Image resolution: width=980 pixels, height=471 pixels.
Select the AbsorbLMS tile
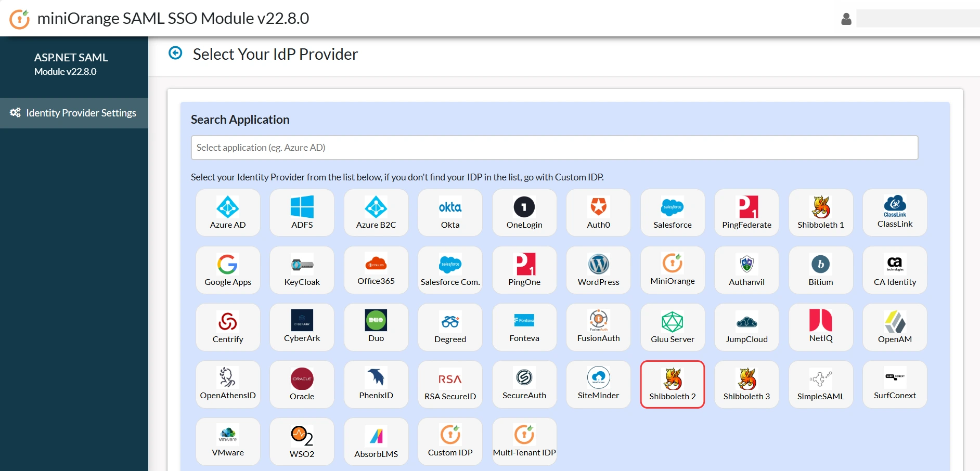pos(376,441)
